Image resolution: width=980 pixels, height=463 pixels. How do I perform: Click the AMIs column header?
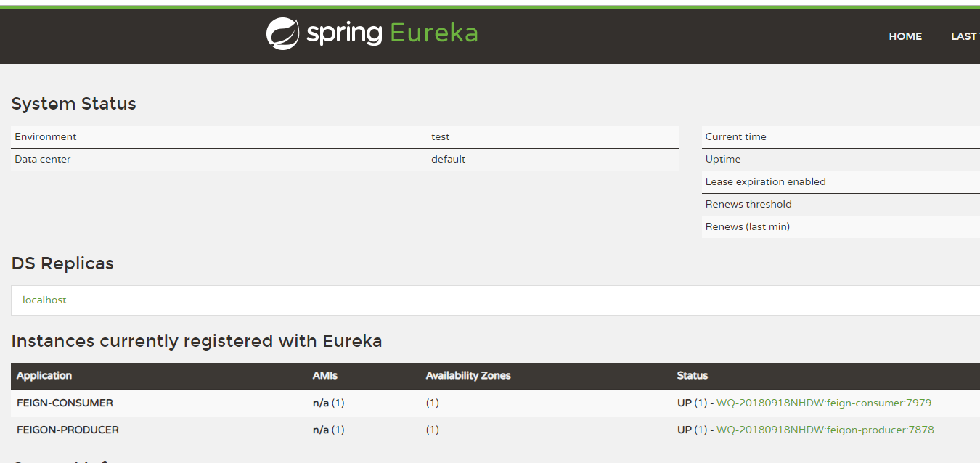(325, 376)
